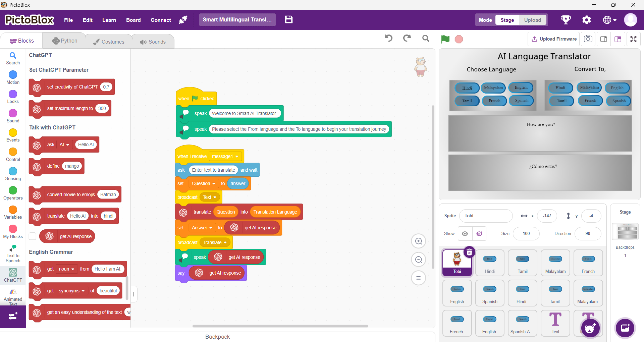
Task: Open the Connect menu
Action: coord(161,20)
